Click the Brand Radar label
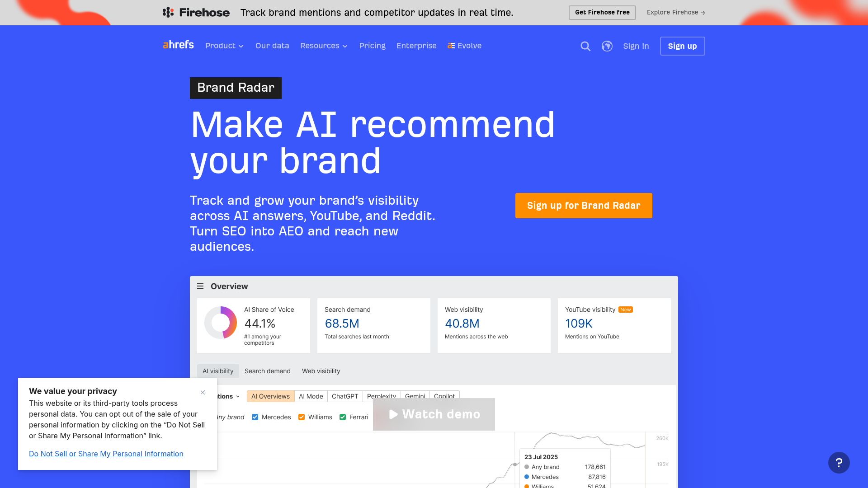This screenshot has width=868, height=488. coord(236,88)
